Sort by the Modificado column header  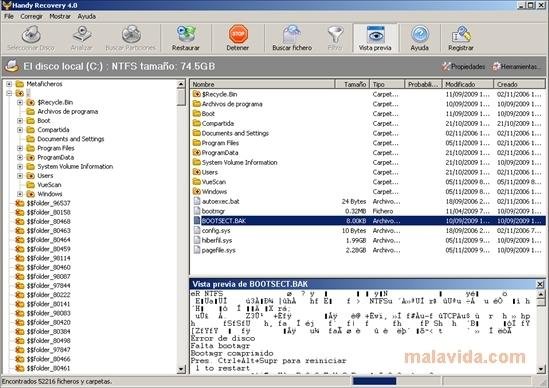click(467, 84)
